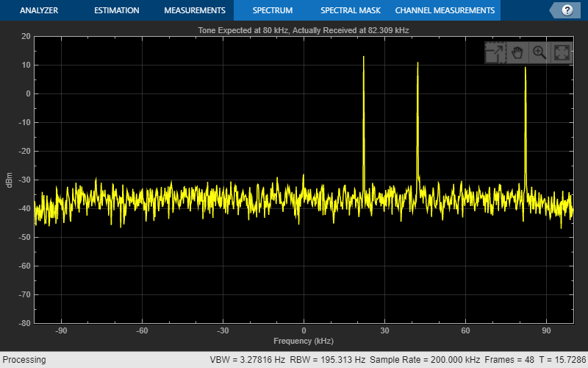Click the Processing status text
This screenshot has height=368, width=588.
point(23,360)
